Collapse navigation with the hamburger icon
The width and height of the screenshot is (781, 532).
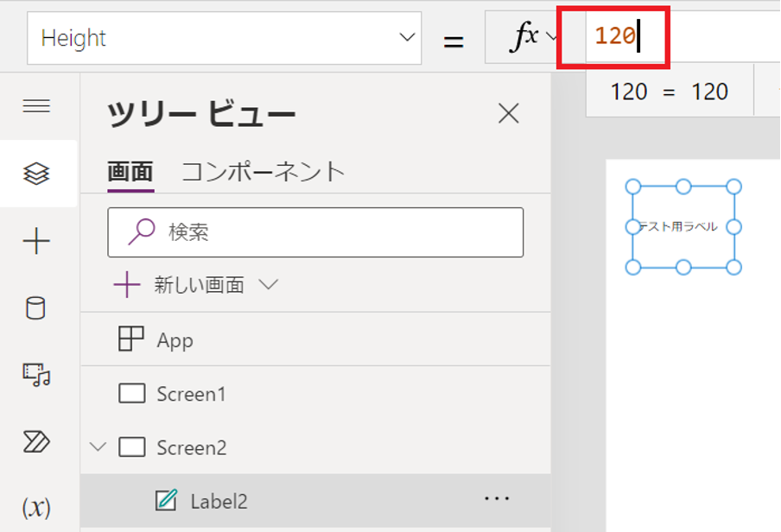point(36,105)
